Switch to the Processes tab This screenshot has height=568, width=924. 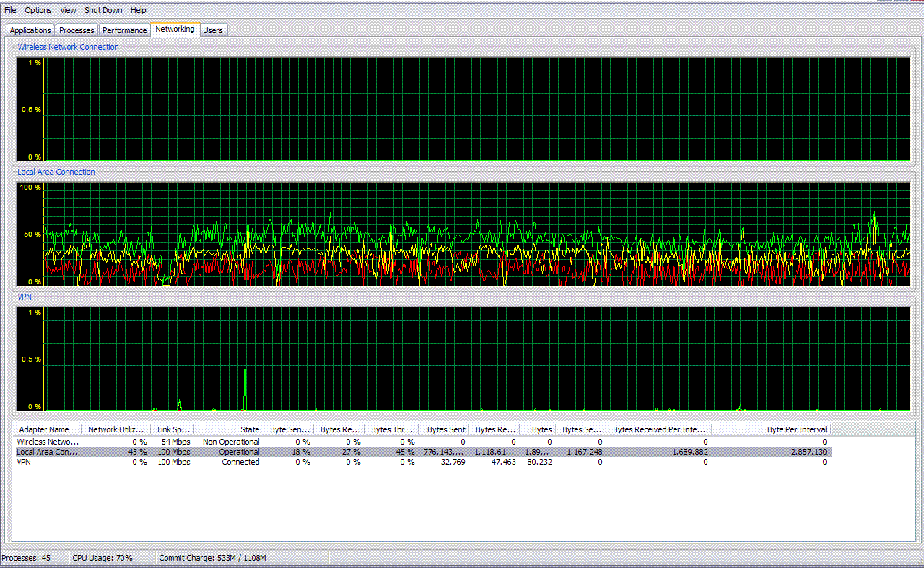click(x=77, y=30)
